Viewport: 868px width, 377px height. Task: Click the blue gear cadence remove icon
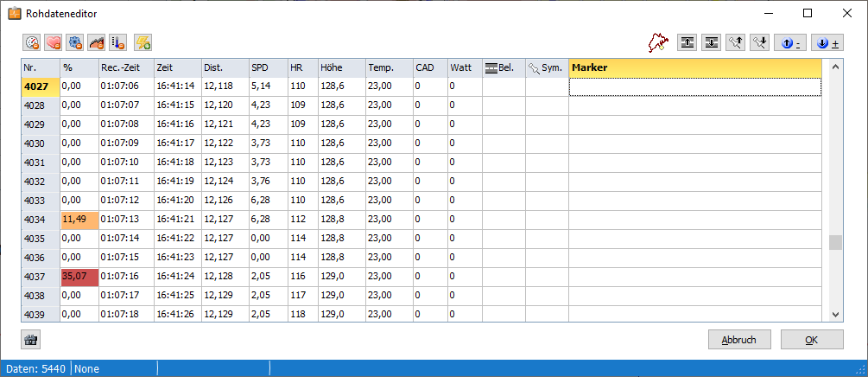click(75, 42)
